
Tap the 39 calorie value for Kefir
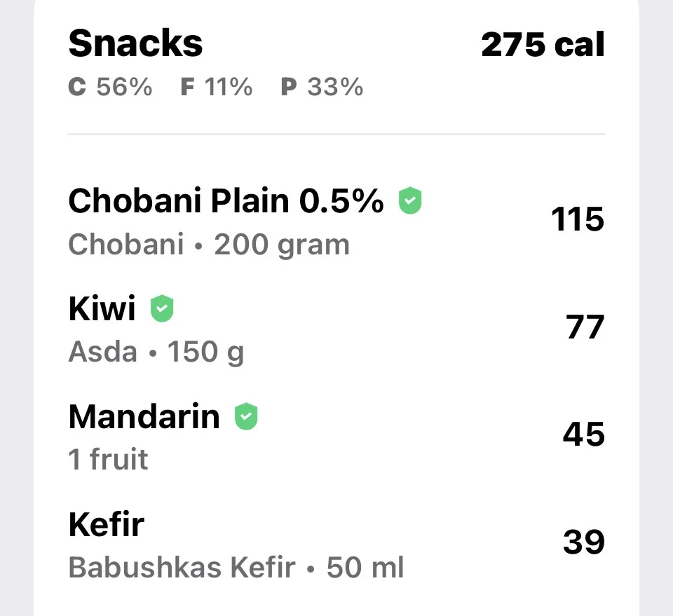(584, 542)
